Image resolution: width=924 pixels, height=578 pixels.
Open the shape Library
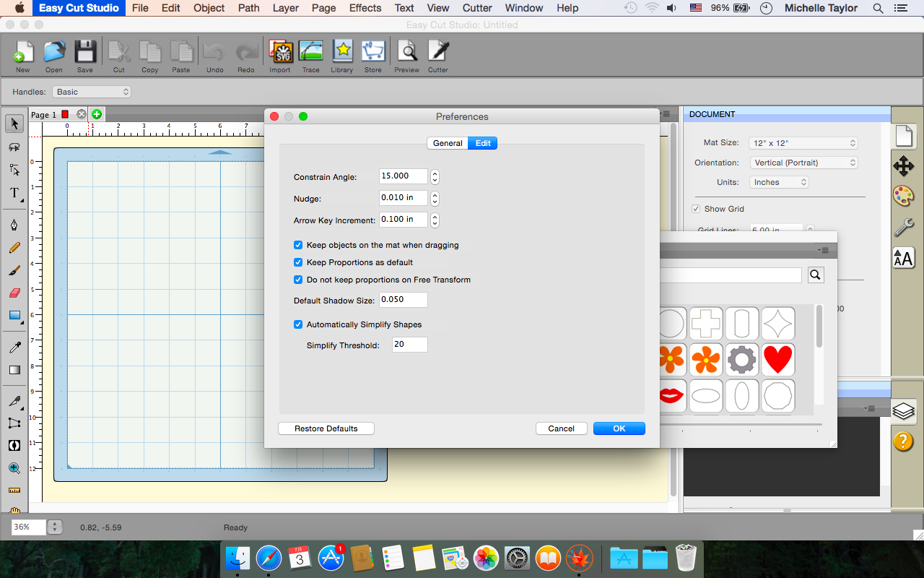341,51
